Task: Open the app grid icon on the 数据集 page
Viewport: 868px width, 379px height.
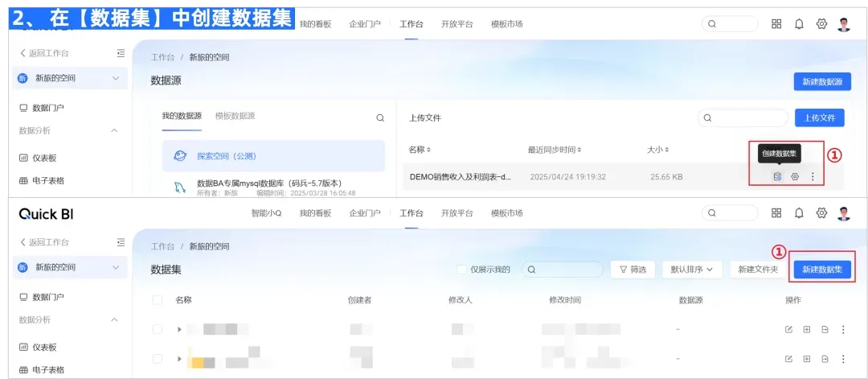Action: point(776,212)
